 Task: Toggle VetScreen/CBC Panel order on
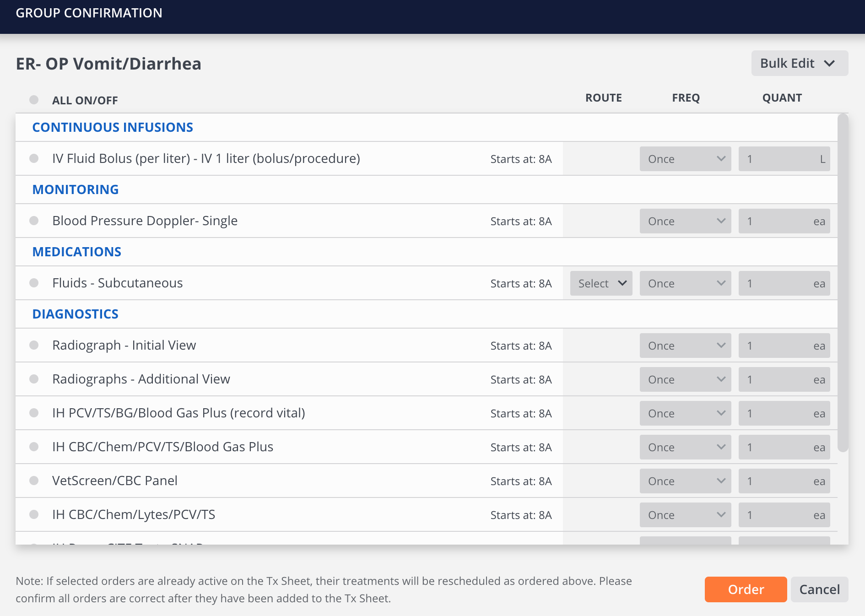click(34, 481)
